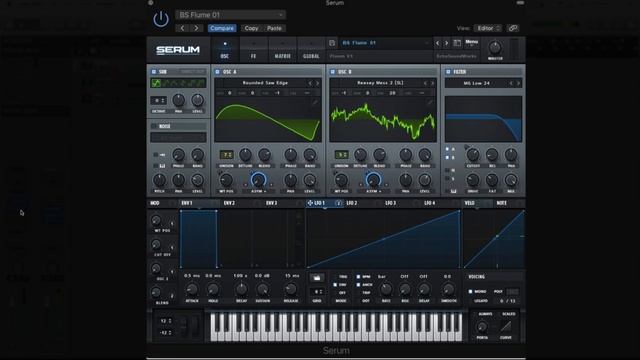Click the Master volume knob
The width and height of the screenshot is (640, 360).
click(495, 48)
